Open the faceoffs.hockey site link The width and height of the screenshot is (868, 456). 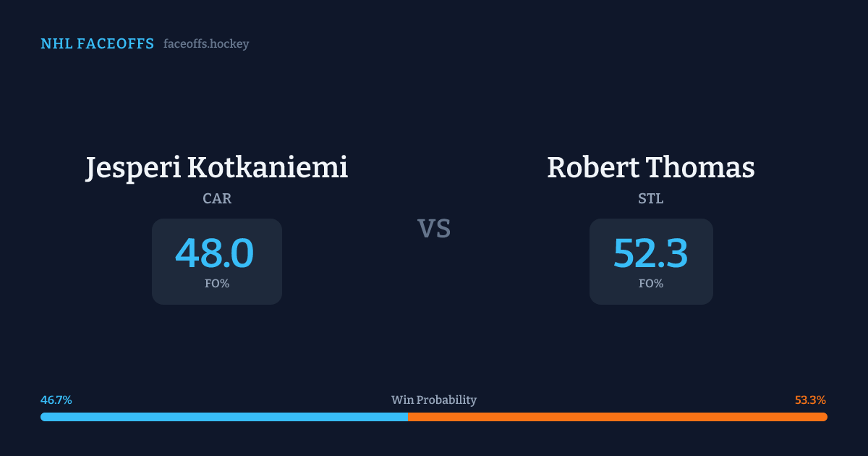tap(206, 44)
